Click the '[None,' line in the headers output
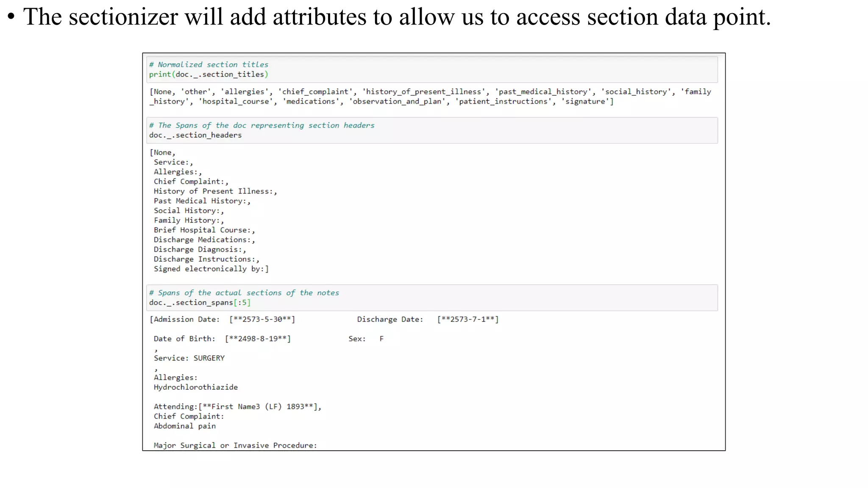The height and width of the screenshot is (488, 868). 162,152
